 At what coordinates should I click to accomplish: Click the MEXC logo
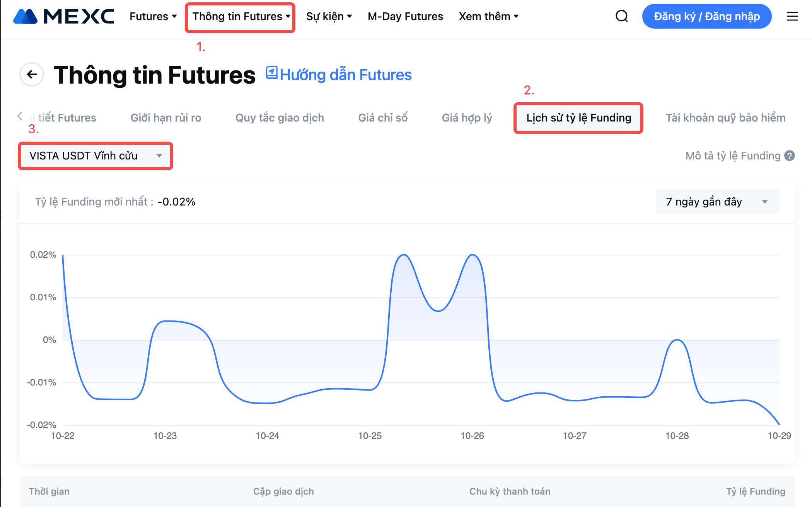(64, 17)
